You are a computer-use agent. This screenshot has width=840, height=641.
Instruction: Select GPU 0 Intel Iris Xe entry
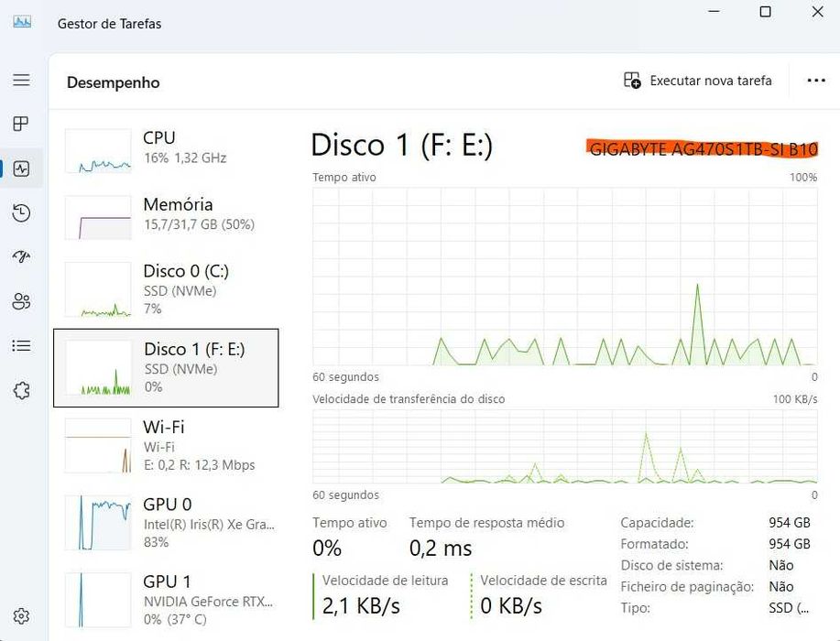(166, 523)
